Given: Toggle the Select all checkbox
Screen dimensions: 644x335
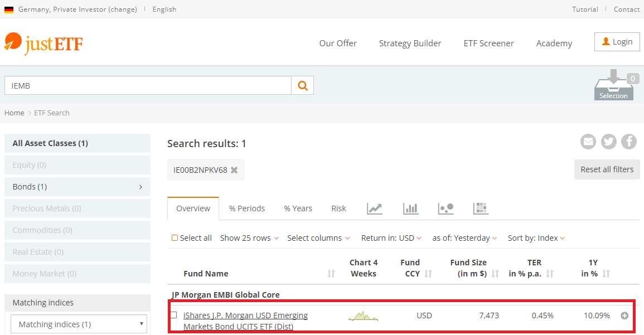Looking at the screenshot, I should [175, 237].
